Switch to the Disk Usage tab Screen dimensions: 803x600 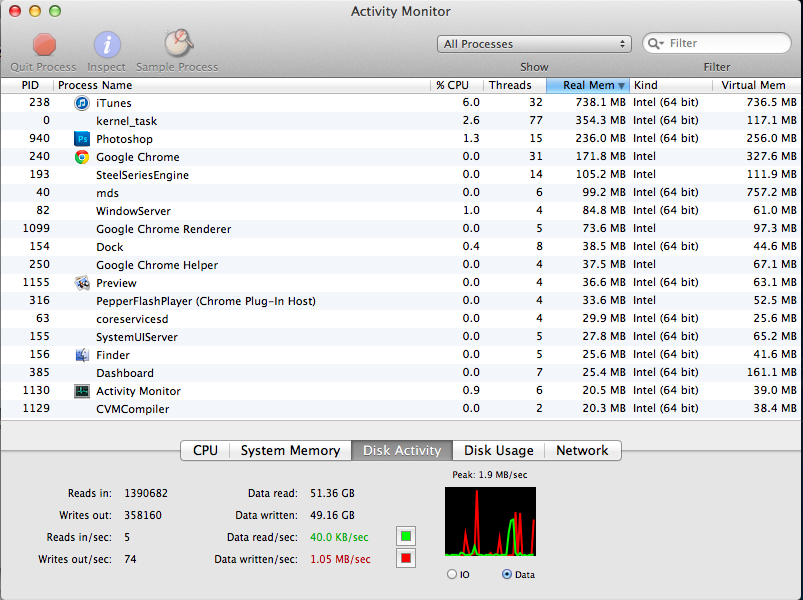498,451
